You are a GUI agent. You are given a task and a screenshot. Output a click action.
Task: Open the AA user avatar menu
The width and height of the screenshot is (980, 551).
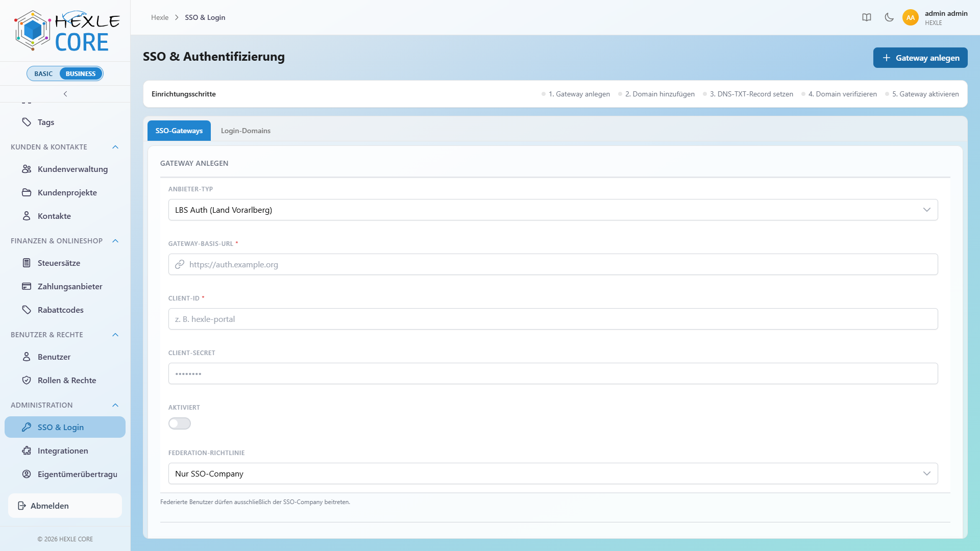pos(911,17)
